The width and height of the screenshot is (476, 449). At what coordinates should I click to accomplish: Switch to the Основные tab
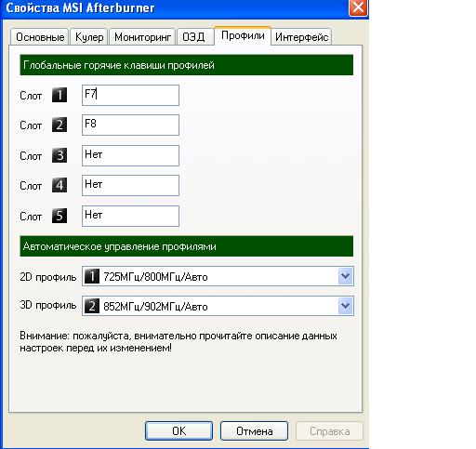click(40, 37)
